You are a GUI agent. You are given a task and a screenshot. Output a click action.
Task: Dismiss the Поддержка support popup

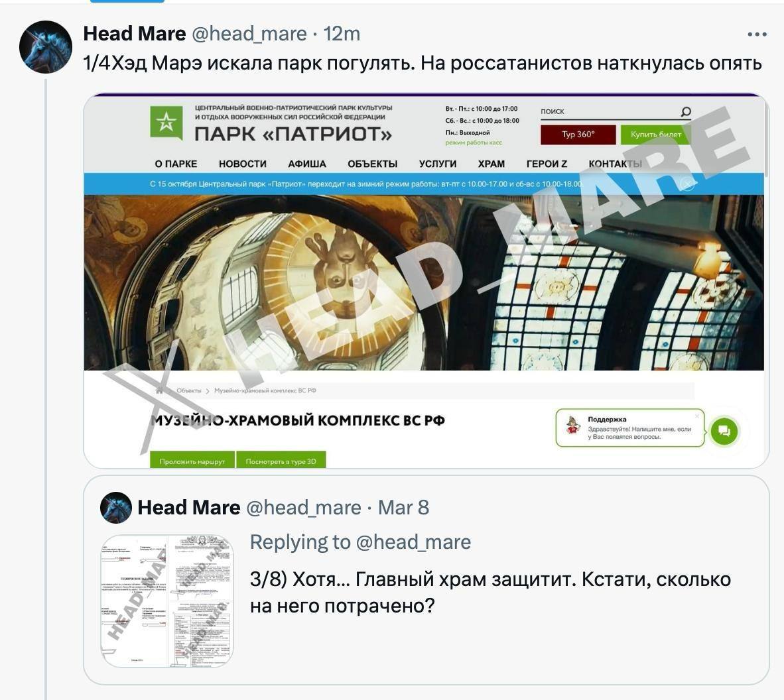pyautogui.click(x=697, y=416)
